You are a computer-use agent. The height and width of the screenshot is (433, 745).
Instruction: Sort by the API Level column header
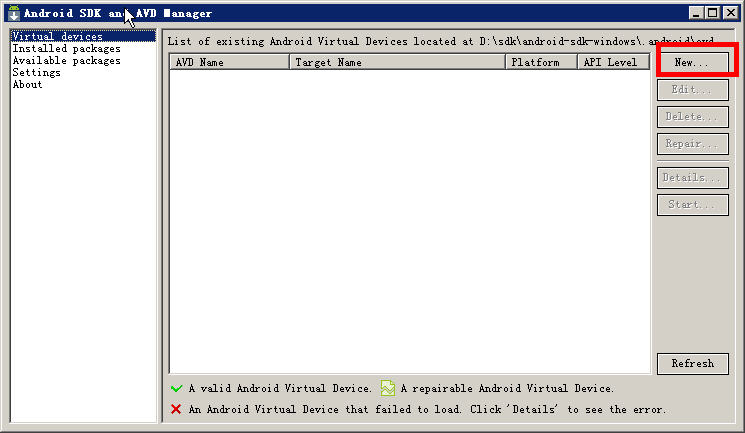click(613, 62)
